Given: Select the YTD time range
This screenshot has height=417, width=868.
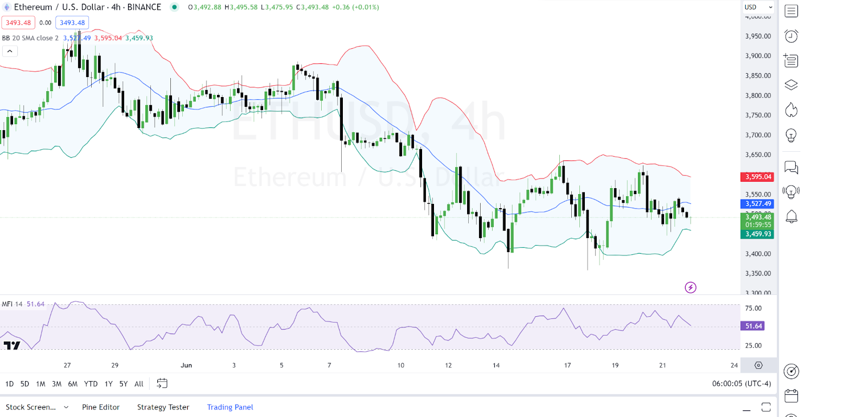Looking at the screenshot, I should [91, 384].
